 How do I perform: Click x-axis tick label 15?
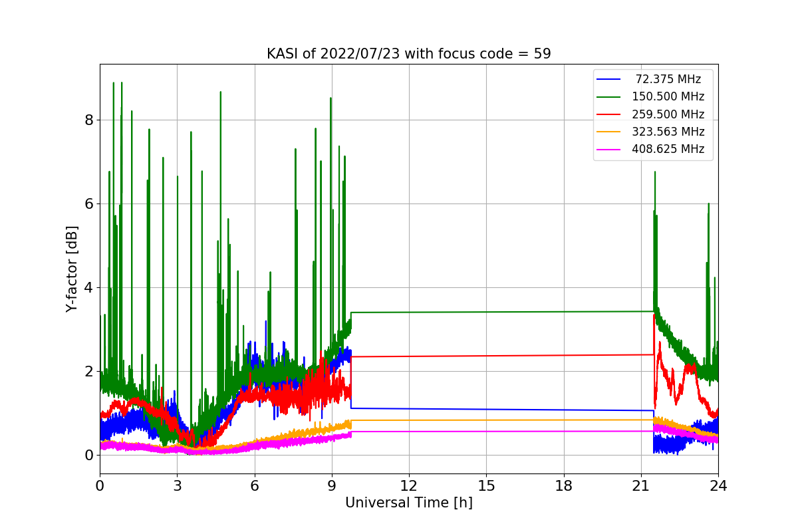[x=486, y=485]
